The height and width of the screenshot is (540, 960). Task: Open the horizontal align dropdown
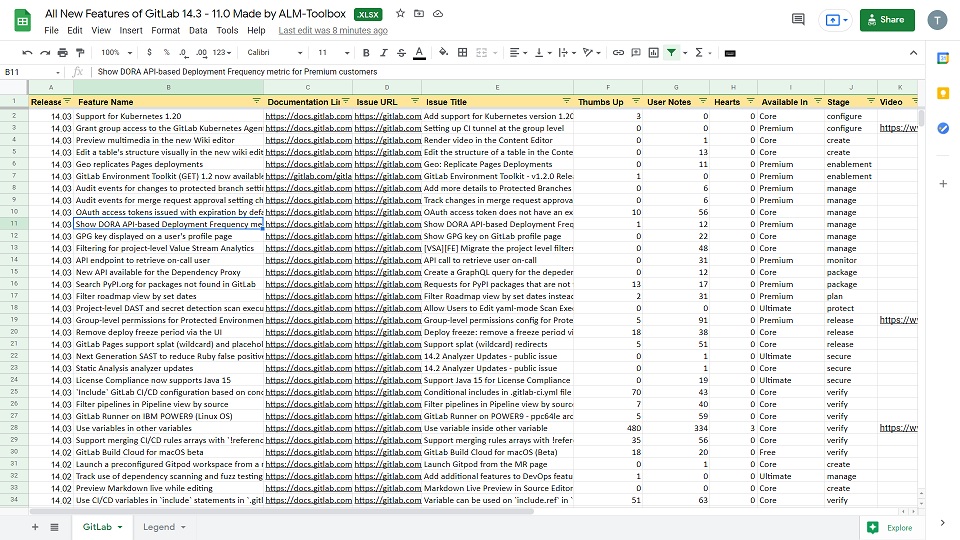[518, 53]
